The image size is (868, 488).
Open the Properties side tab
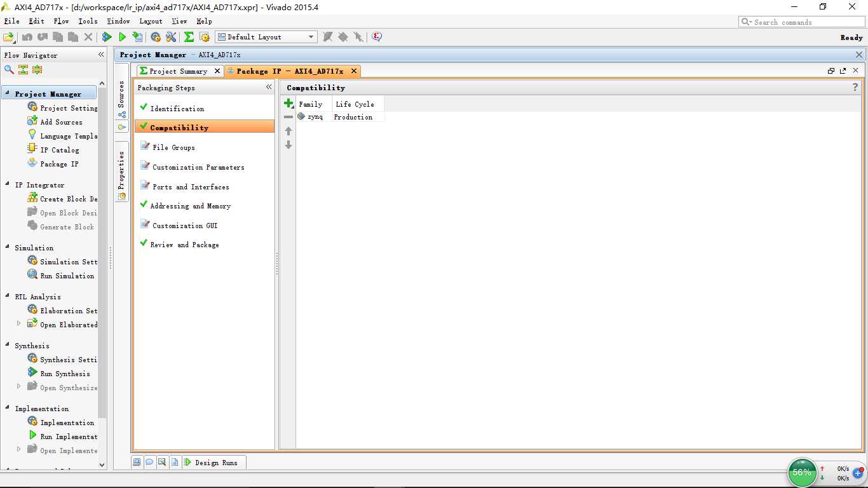121,171
